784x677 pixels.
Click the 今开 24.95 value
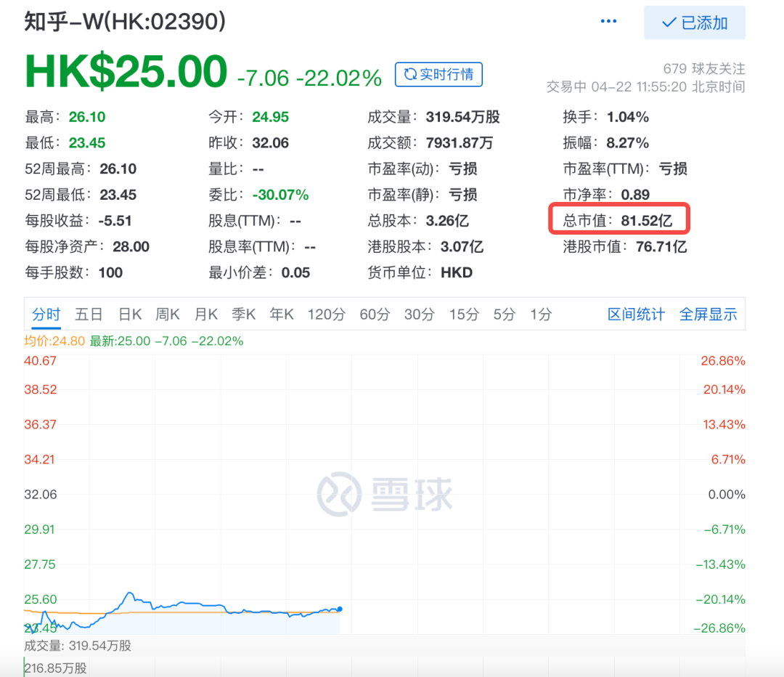pyautogui.click(x=248, y=116)
